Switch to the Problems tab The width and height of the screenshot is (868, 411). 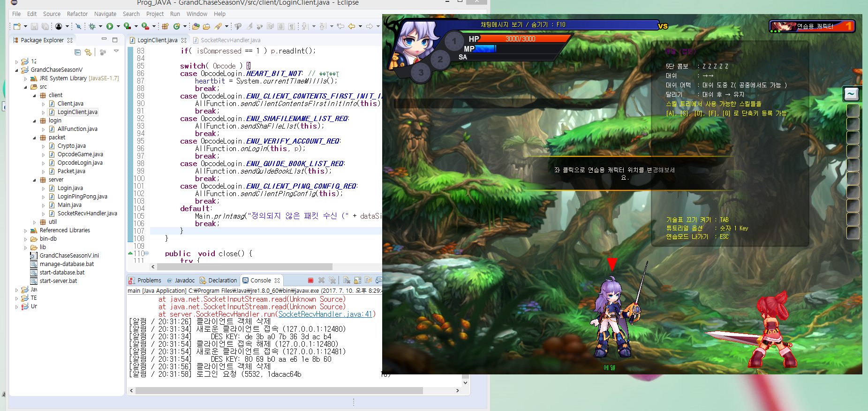pyautogui.click(x=145, y=280)
